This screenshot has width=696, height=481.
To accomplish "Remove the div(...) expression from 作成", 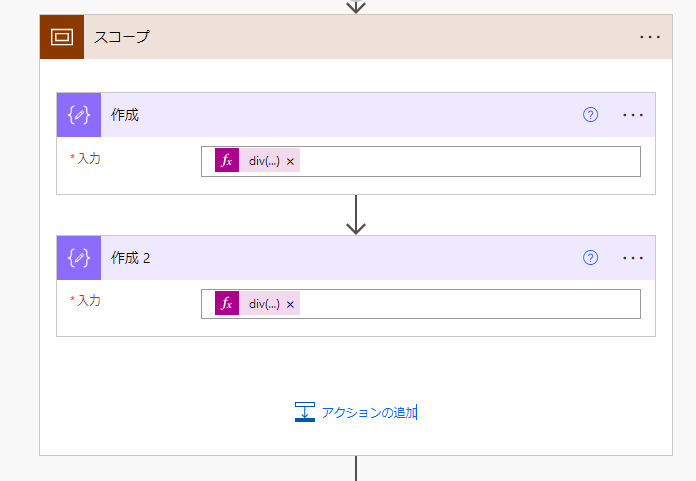I will (x=290, y=161).
